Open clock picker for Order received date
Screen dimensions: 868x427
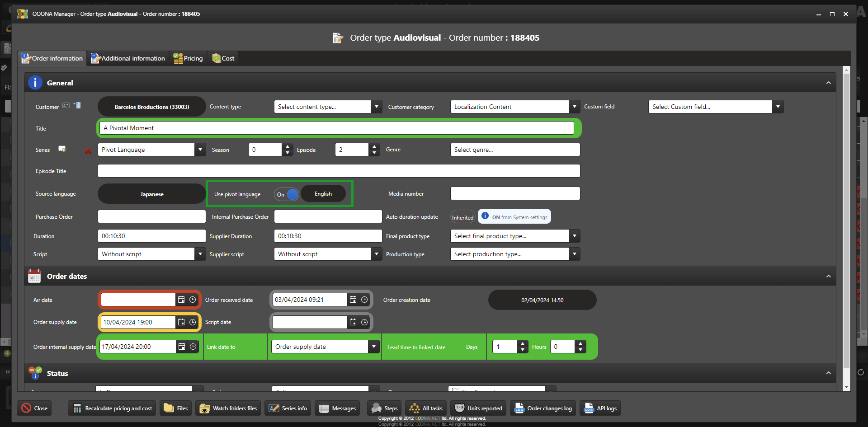pyautogui.click(x=364, y=300)
